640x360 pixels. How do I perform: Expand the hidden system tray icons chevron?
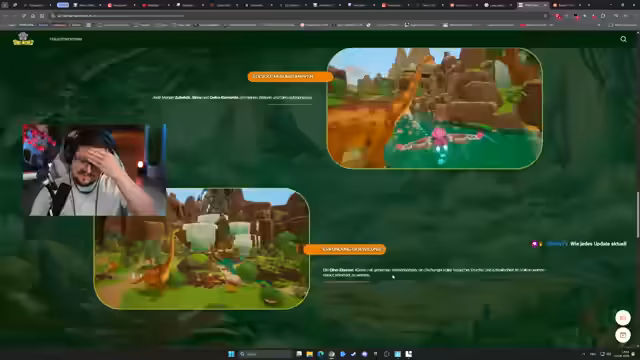583,354
